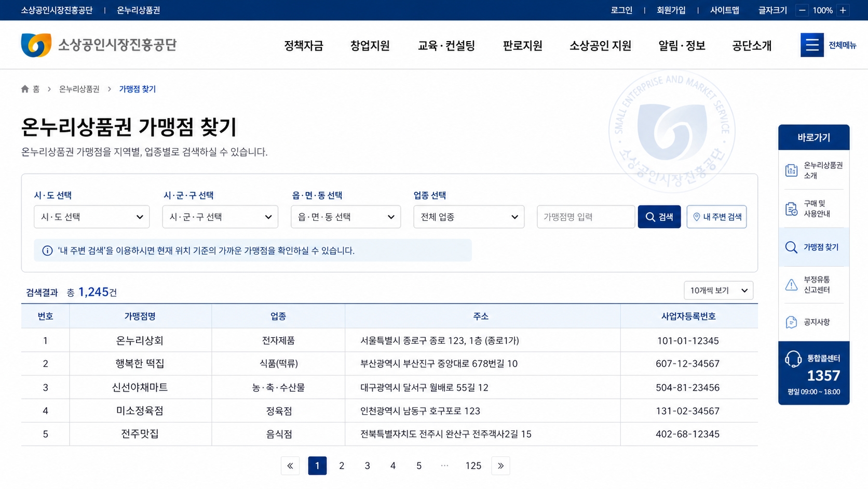Open the 소상공인 지원 menu
Viewport: 868px width, 489px height.
[600, 46]
